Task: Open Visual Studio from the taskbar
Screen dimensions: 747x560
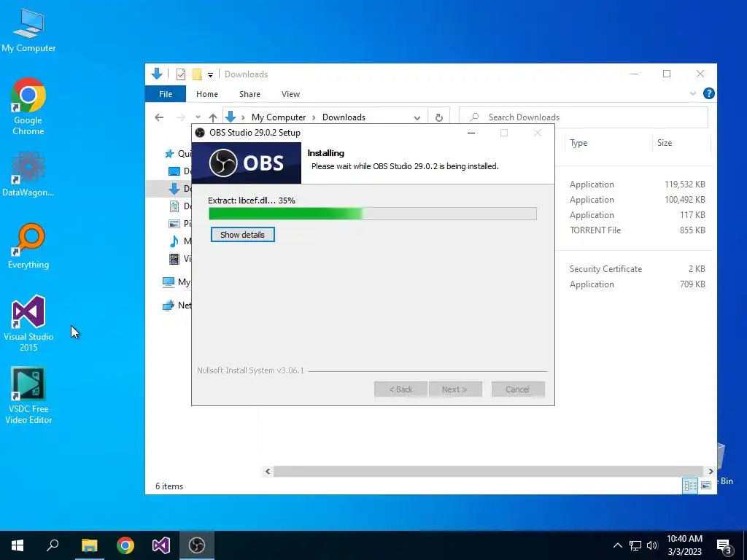Action: click(x=161, y=545)
